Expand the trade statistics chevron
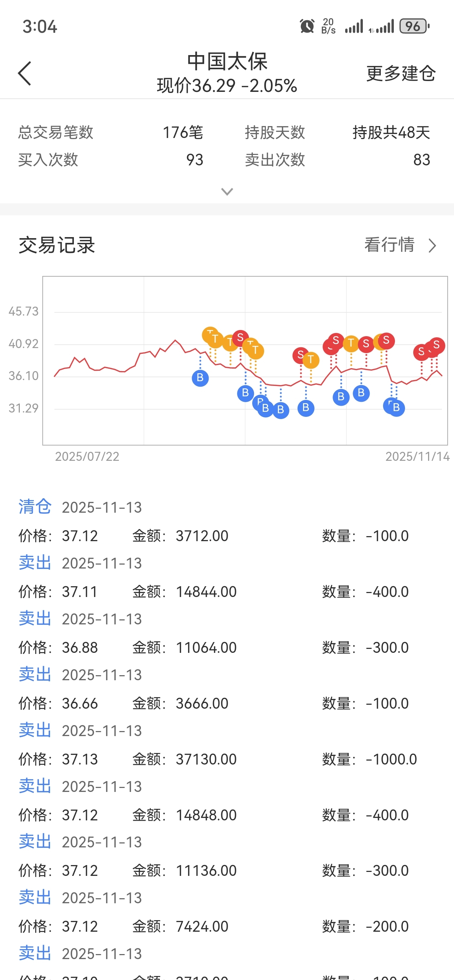The height and width of the screenshot is (980, 454). 227,191
